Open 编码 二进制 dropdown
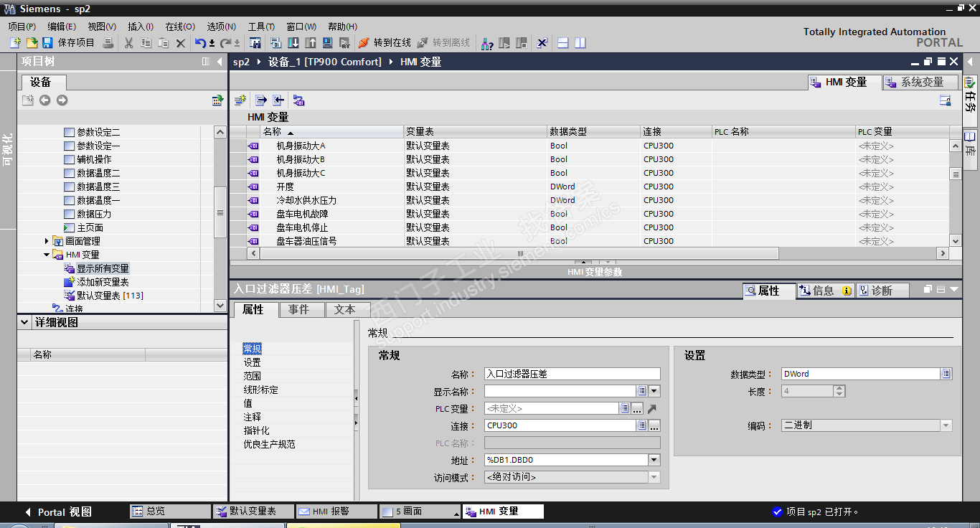Image resolution: width=980 pixels, height=528 pixels. click(946, 425)
